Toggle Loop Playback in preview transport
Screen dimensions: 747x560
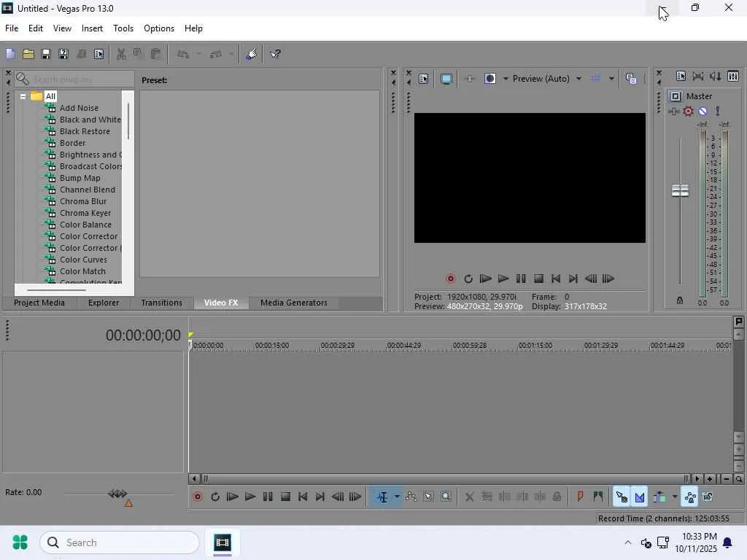click(468, 279)
